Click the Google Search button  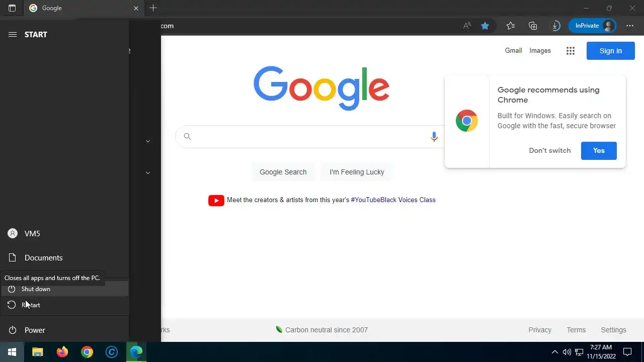pyautogui.click(x=283, y=172)
